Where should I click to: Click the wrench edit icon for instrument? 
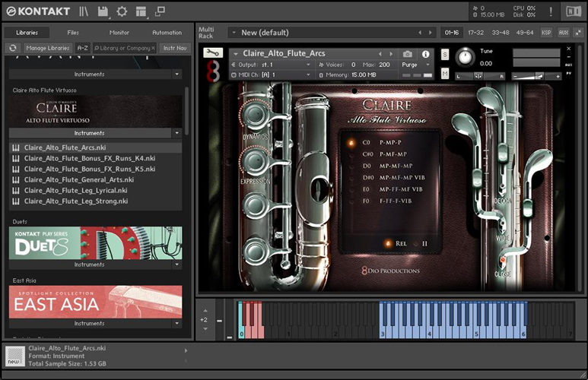click(214, 53)
